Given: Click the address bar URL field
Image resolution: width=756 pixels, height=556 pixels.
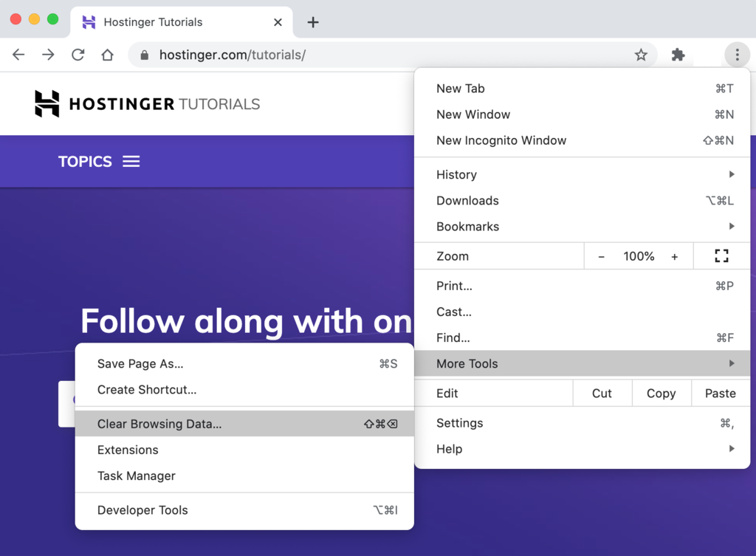Looking at the screenshot, I should coord(295,54).
